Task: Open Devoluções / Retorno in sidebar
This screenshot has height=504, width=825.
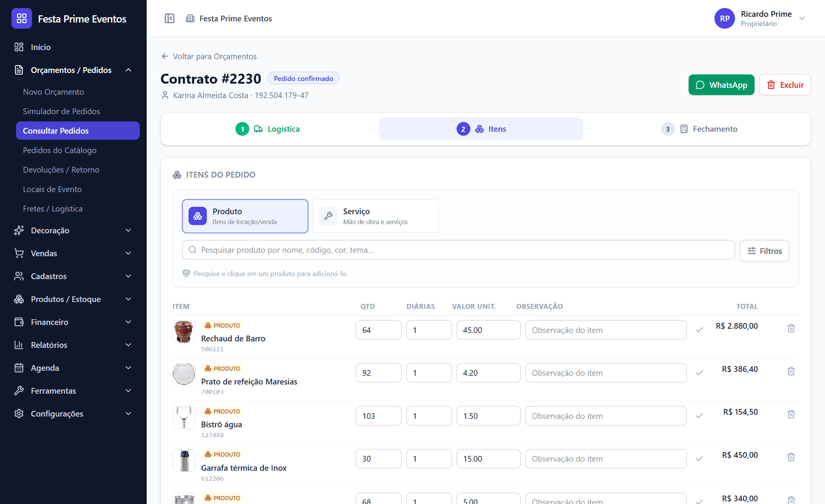Action: point(61,170)
